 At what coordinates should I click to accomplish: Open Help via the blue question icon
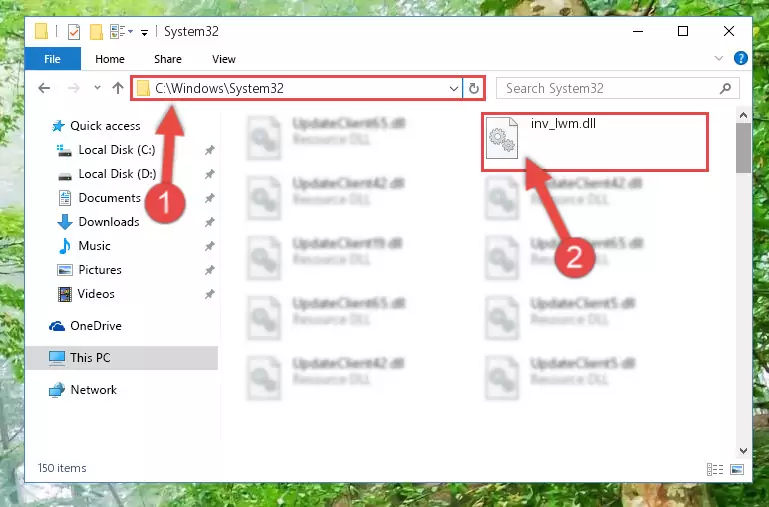point(741,58)
